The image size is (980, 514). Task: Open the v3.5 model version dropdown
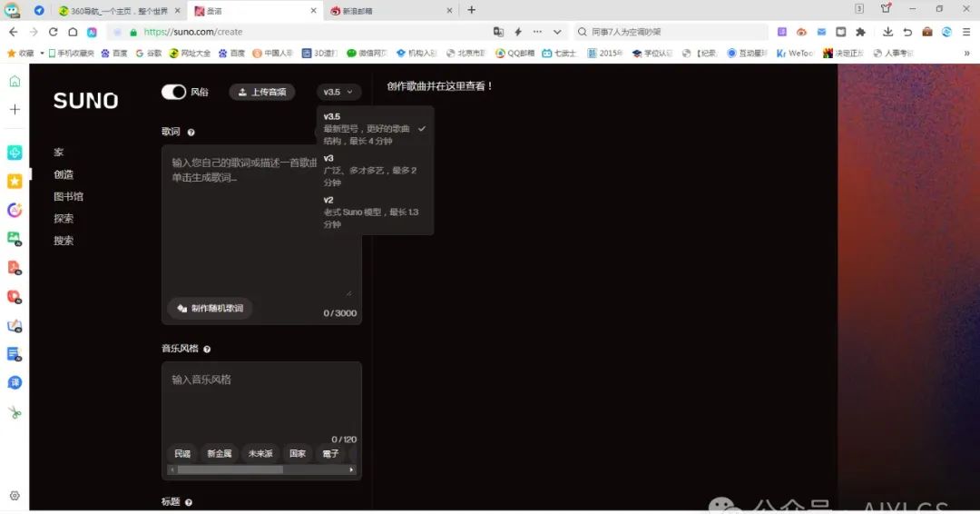click(338, 92)
